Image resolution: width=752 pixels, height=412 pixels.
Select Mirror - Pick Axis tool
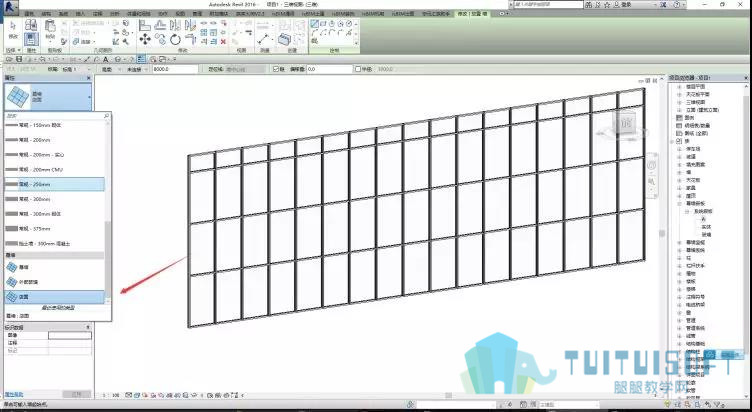pos(176,25)
